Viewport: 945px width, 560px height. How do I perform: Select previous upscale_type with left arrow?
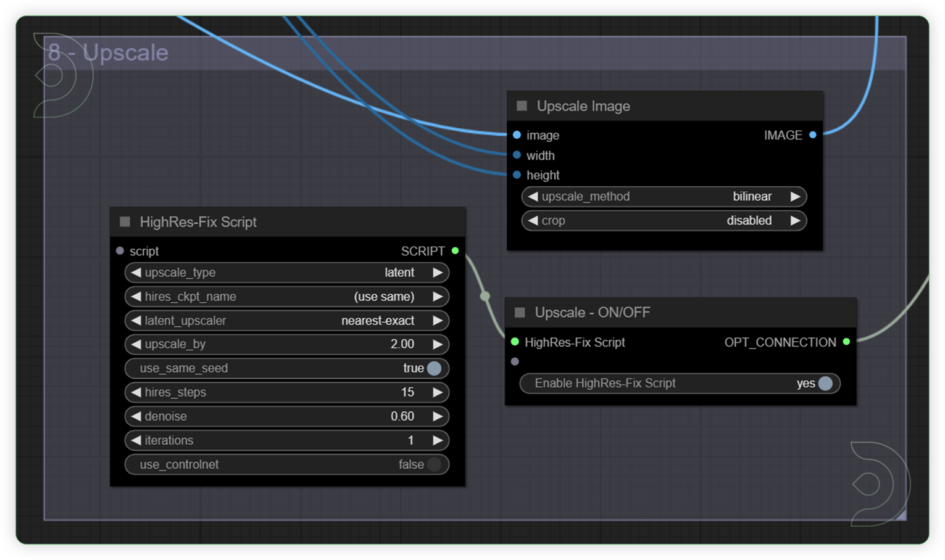[136, 272]
